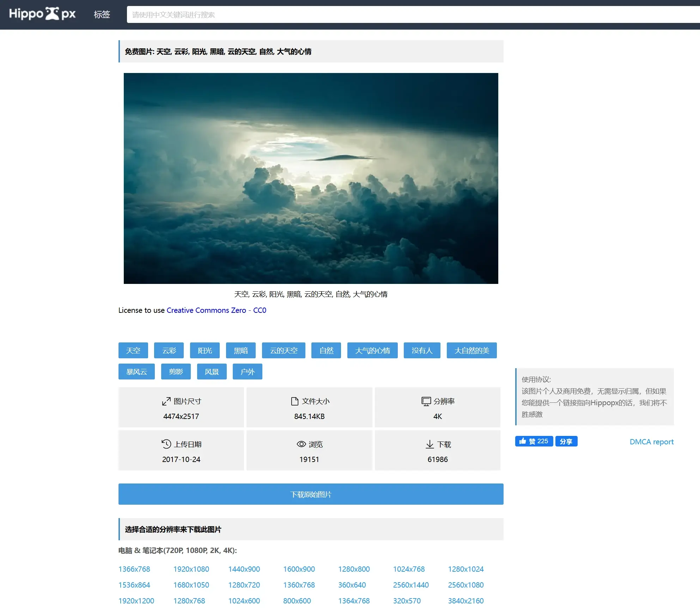
Task: Click the image size resize arrows icon
Action: 166,401
